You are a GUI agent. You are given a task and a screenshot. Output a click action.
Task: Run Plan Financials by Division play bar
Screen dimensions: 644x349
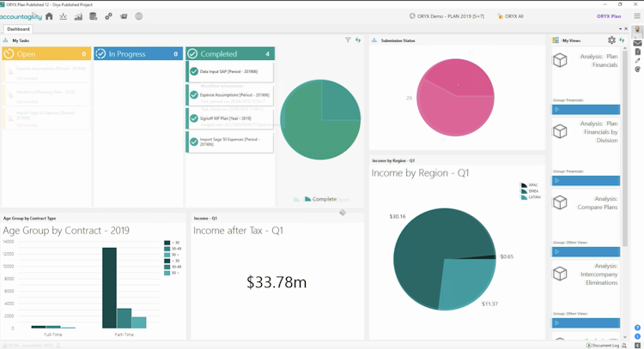click(x=586, y=180)
